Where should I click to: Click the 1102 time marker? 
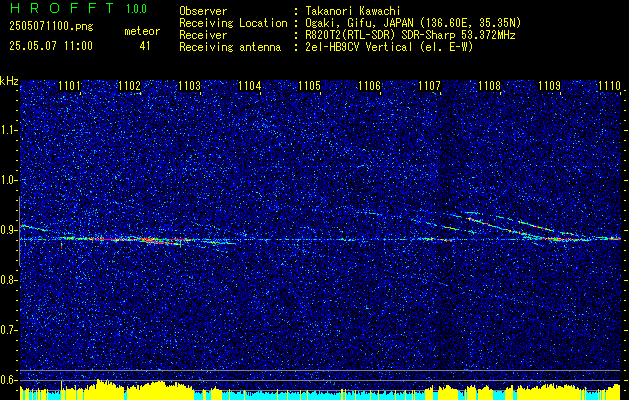click(130, 86)
